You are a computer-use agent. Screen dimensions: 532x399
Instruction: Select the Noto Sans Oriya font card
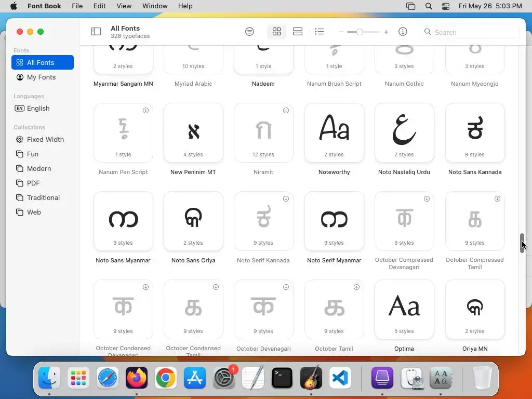pos(193,221)
